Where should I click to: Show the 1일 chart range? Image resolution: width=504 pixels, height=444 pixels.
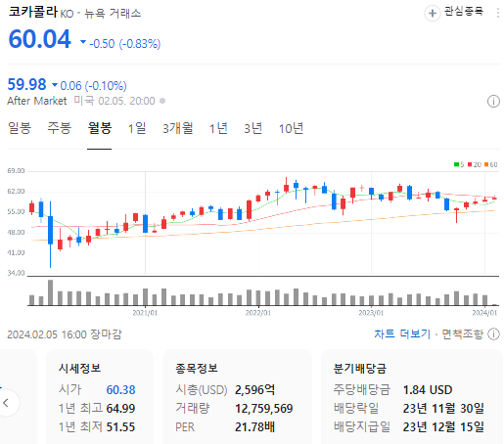point(137,128)
